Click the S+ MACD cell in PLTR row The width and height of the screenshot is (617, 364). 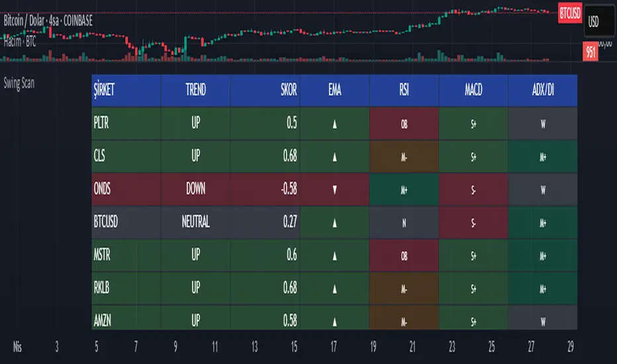pyautogui.click(x=473, y=123)
